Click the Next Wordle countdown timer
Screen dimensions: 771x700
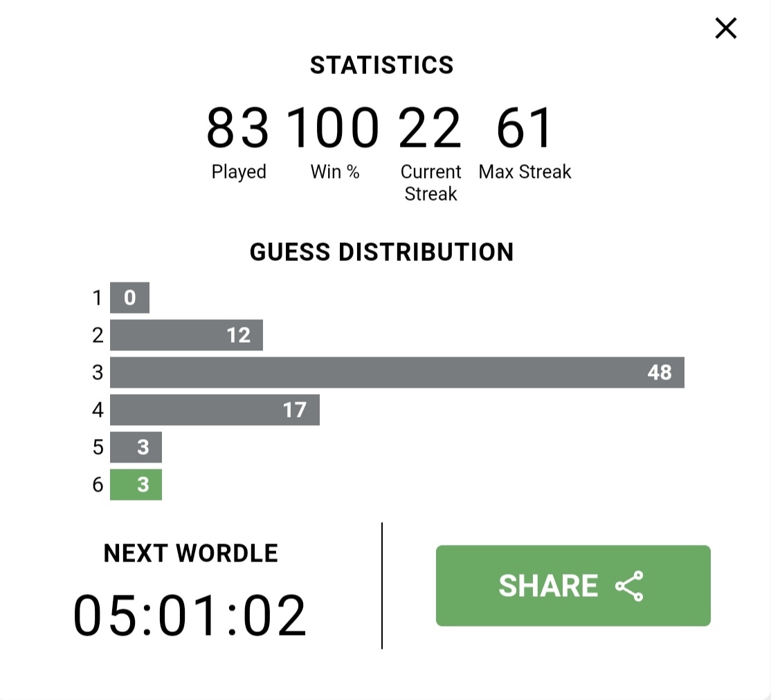tap(190, 616)
